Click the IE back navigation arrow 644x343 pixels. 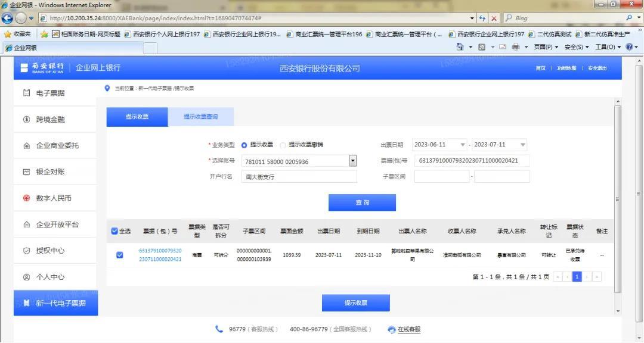pyautogui.click(x=7, y=18)
